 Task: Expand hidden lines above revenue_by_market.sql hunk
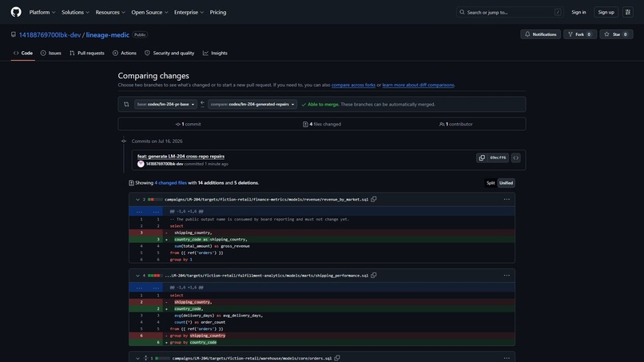click(x=147, y=211)
